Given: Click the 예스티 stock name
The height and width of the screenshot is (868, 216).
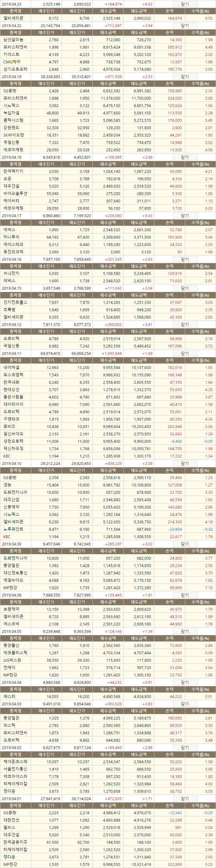Looking at the screenshot, I should 9,696.
